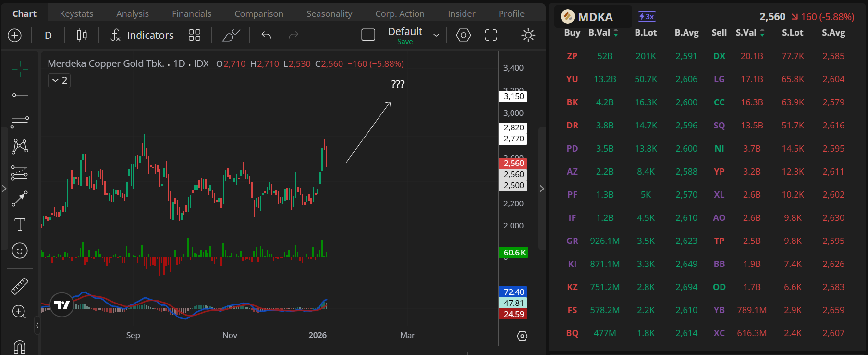The width and height of the screenshot is (868, 355).
Task: Select seller broker code YP
Action: pyautogui.click(x=719, y=172)
